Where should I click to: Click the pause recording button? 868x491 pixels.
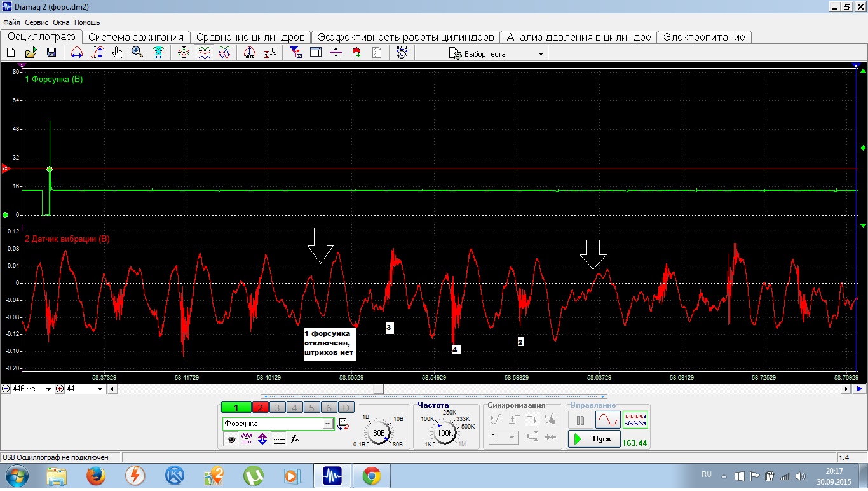pyautogui.click(x=580, y=420)
